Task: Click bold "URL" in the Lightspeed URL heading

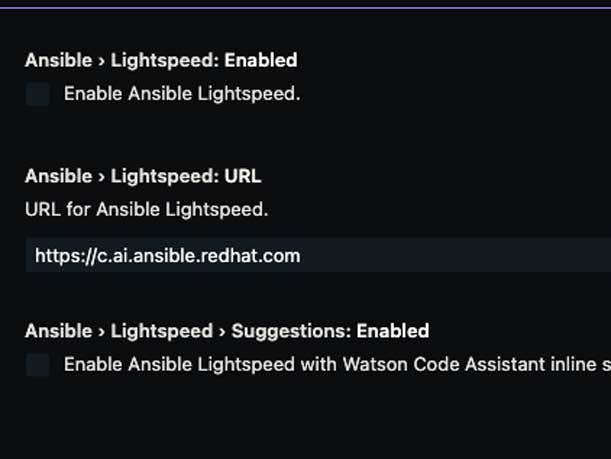Action: tap(242, 176)
